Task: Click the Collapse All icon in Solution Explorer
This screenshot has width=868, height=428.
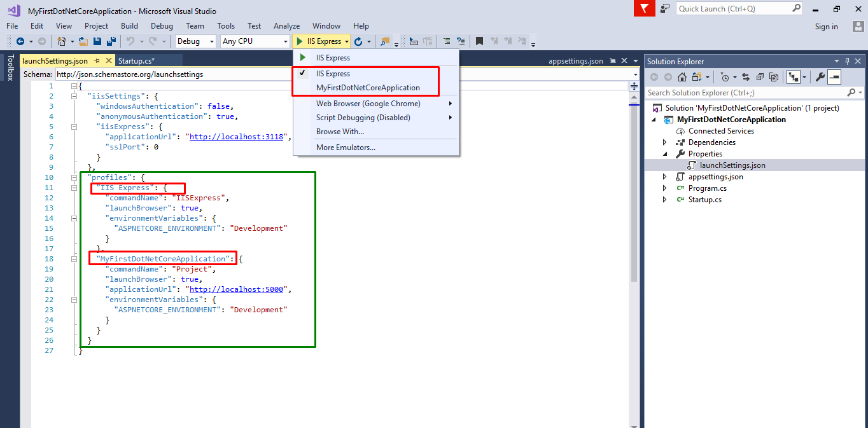Action: 759,76
